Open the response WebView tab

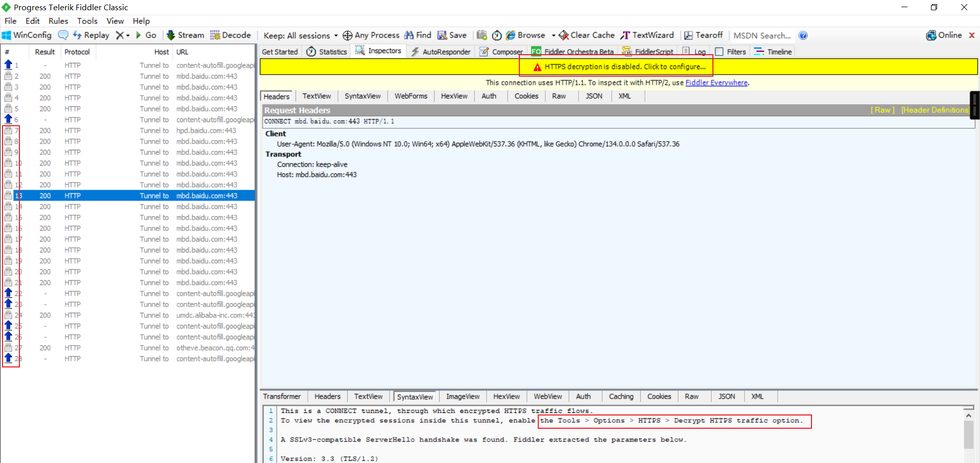pyautogui.click(x=548, y=397)
